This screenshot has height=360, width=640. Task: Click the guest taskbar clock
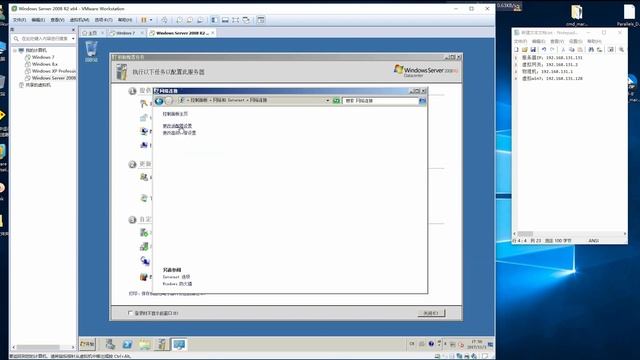tap(476, 344)
